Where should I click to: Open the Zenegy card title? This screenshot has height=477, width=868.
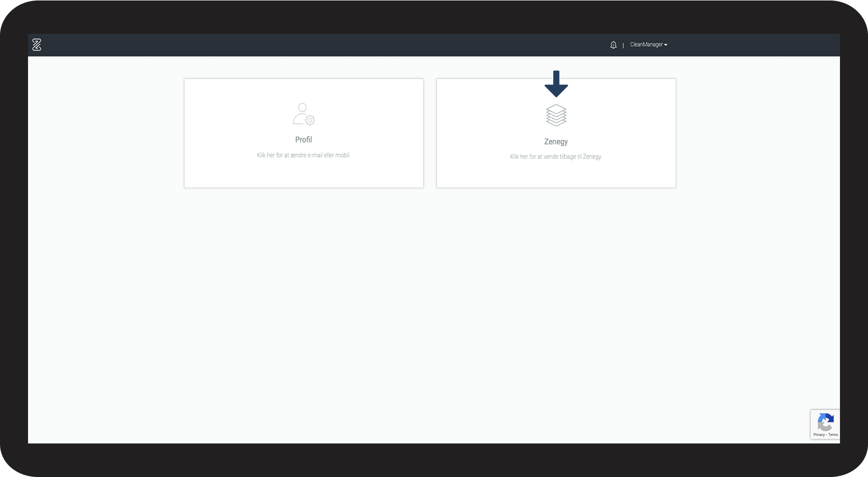point(556,141)
